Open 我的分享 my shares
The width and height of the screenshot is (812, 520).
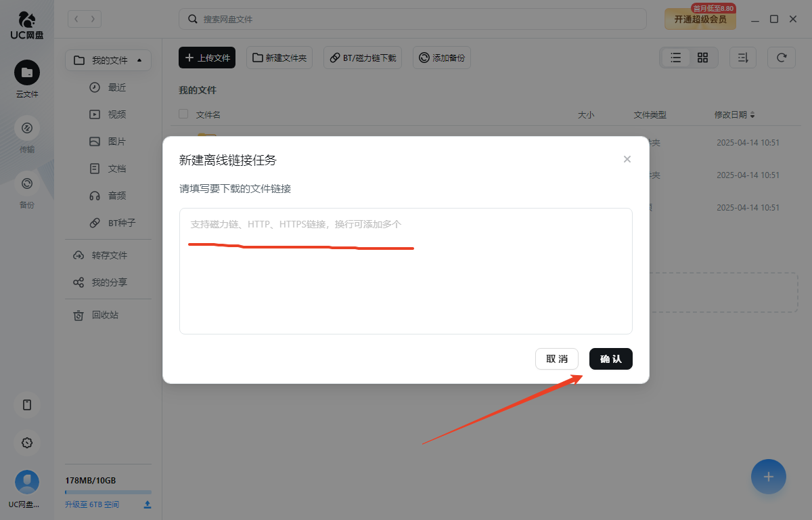tap(108, 282)
